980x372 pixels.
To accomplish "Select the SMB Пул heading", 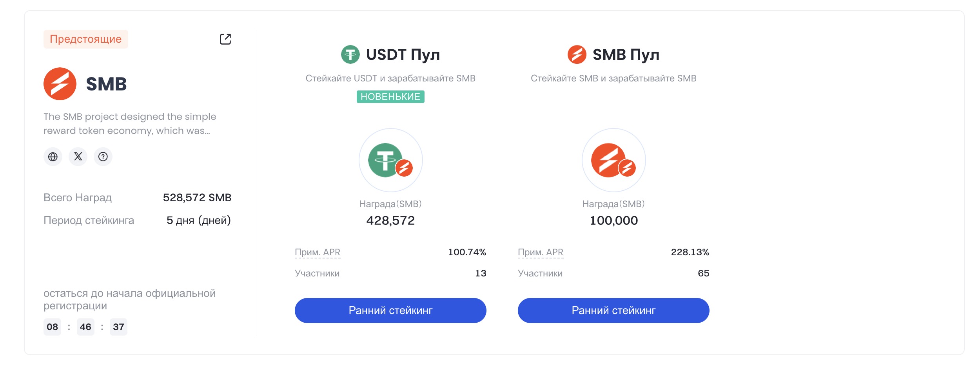I will pos(626,55).
